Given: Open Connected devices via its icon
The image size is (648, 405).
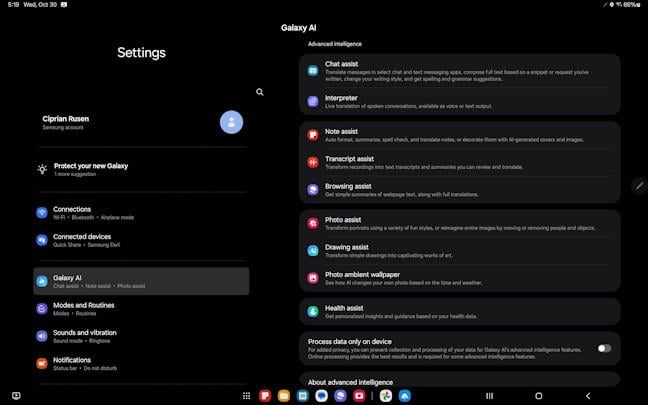Looking at the screenshot, I should pyautogui.click(x=42, y=240).
